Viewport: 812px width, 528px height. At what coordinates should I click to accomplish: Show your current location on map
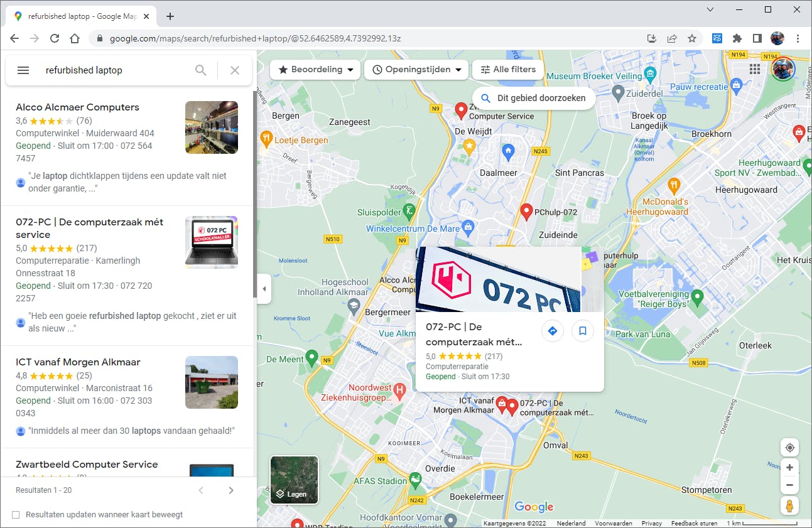pos(789,448)
